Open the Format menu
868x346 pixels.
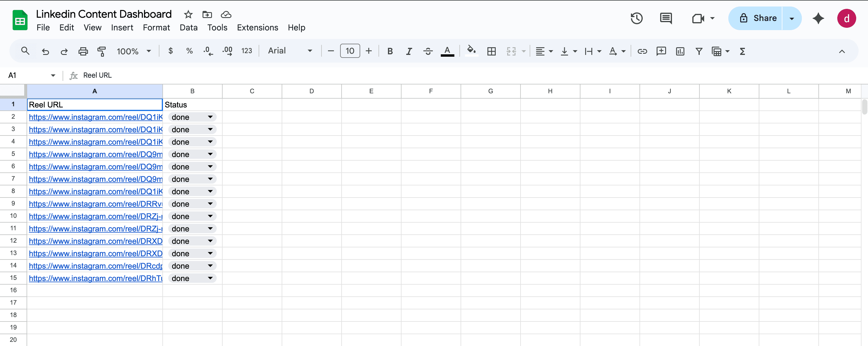pyautogui.click(x=156, y=27)
